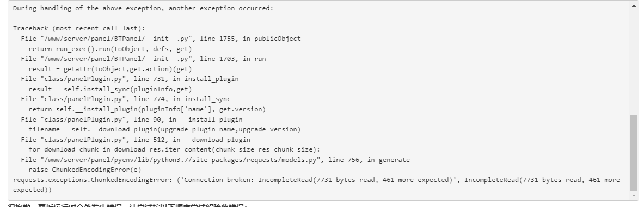The width and height of the screenshot is (644, 207).
Task: Click the 'raise ChunkedEncodingError(e)' line
Action: coord(85,170)
